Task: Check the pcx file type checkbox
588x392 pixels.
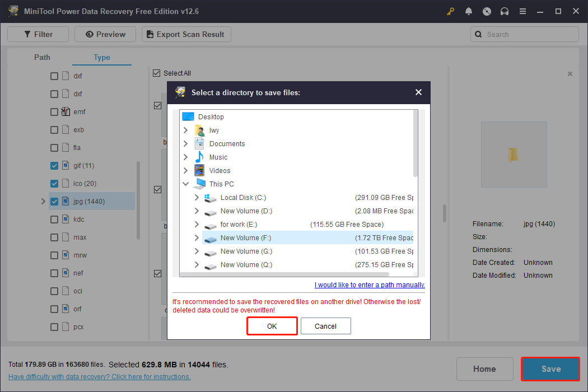Action: click(x=54, y=327)
